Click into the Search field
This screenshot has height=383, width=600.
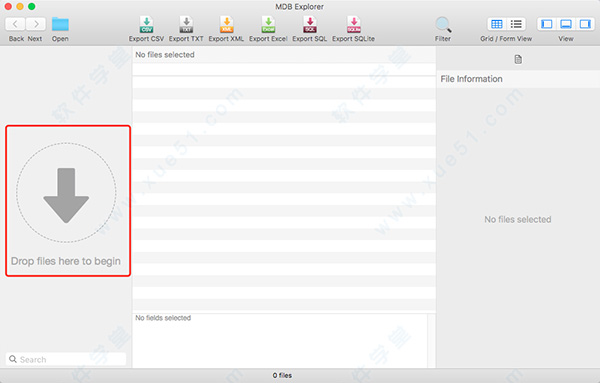click(x=66, y=359)
